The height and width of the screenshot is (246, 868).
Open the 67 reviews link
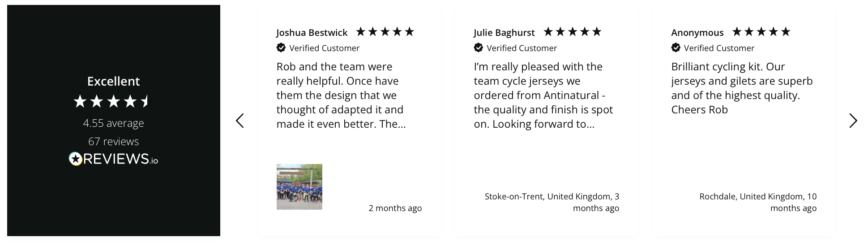113,142
